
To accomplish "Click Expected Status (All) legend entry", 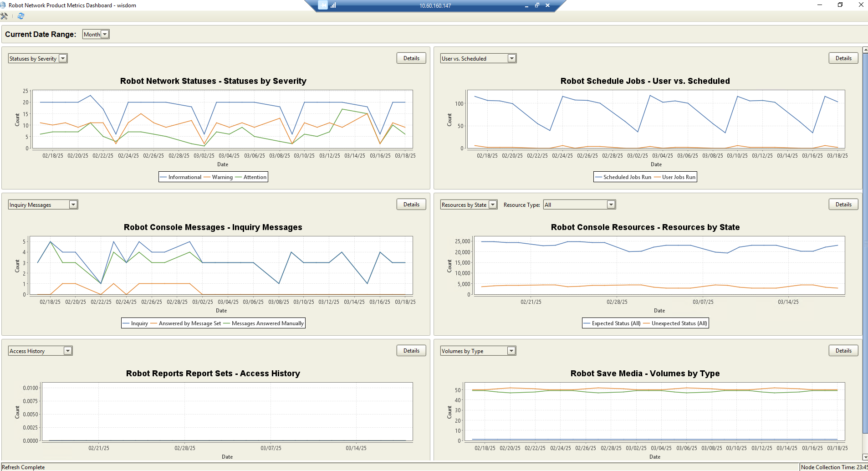I will [612, 323].
